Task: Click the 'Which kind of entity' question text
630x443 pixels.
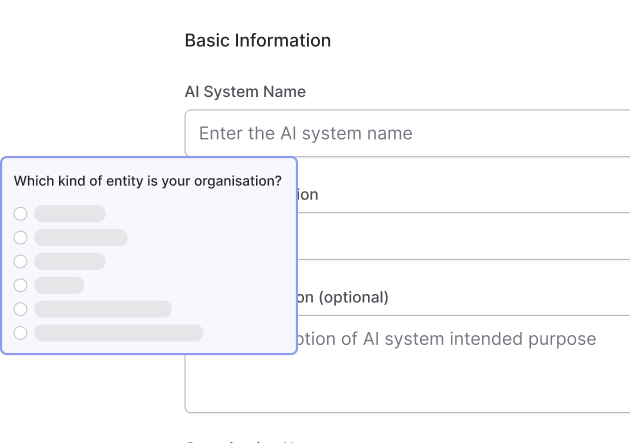Action: [x=147, y=182]
